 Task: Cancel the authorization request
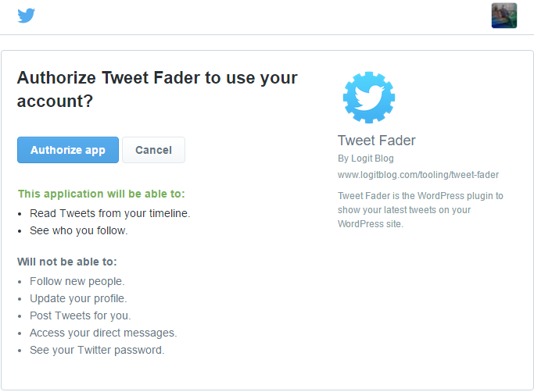[153, 150]
